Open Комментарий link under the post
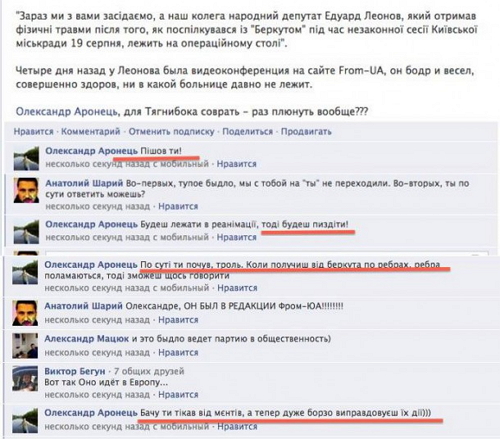This screenshot has width=500, height=439. point(91,131)
